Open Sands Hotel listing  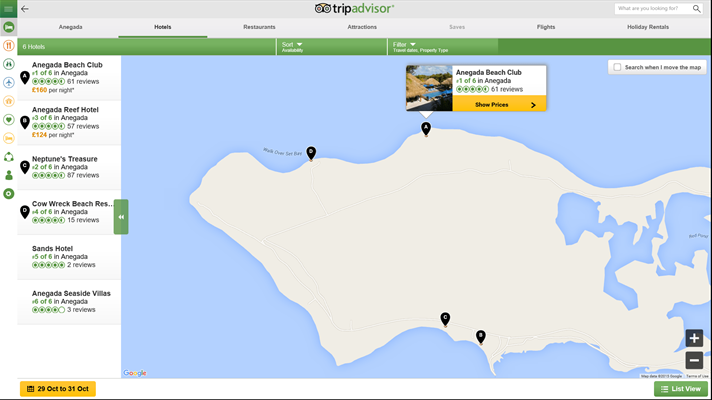tap(69, 257)
